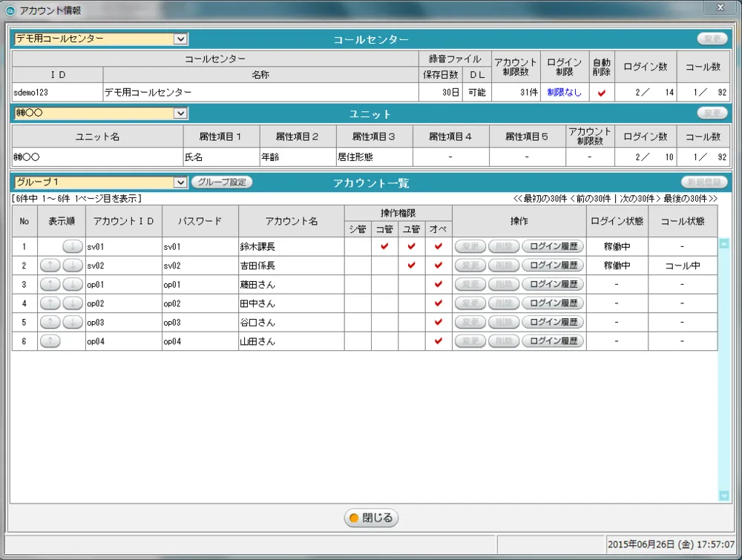Click 削除 button for op02 row
The width and height of the screenshot is (742, 560).
504,303
